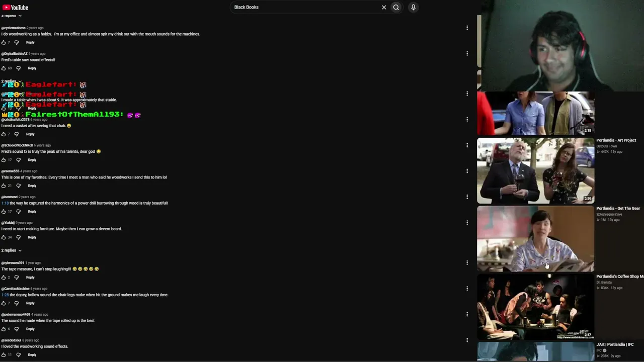This screenshot has width=644, height=362.
Task: Like the @tylerowen391 tape measure comment
Action: click(x=4, y=278)
